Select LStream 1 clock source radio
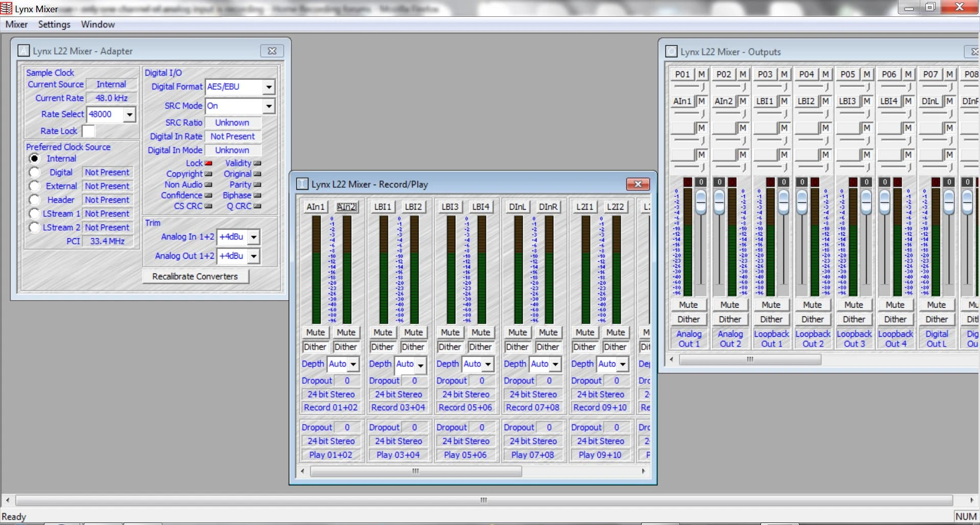The height and width of the screenshot is (525, 980). (34, 214)
